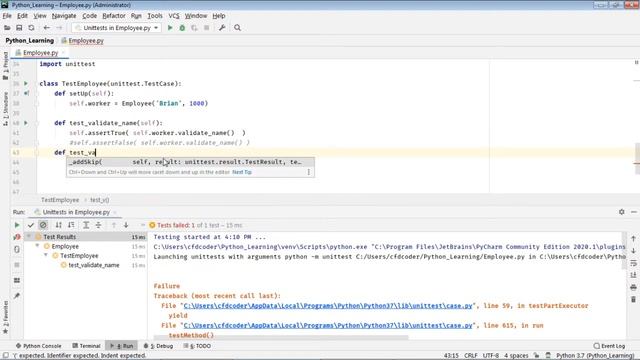Expand all test results icon

pos(86,225)
